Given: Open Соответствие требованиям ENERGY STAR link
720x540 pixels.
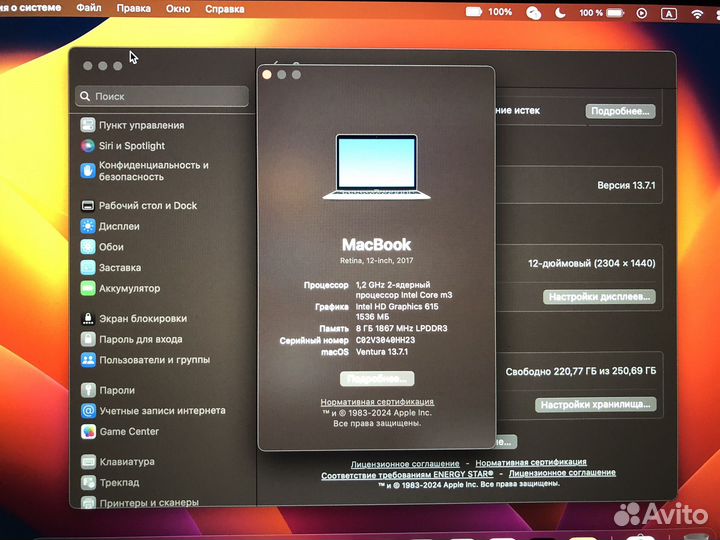Looking at the screenshot, I should [x=407, y=475].
